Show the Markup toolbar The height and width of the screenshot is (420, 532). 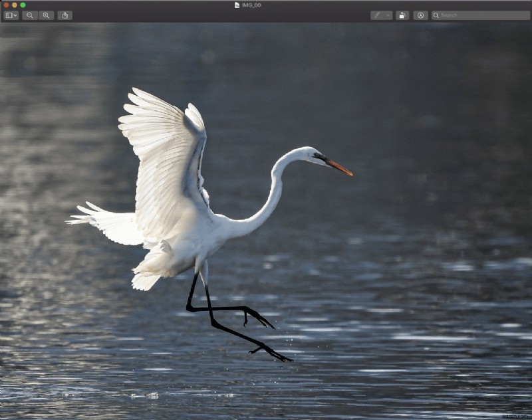click(420, 15)
